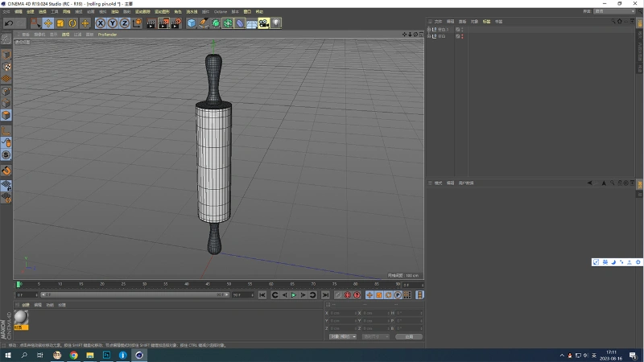644x362 pixels.
Task: Activate the Move tool in the toolbar
Action: click(48, 23)
